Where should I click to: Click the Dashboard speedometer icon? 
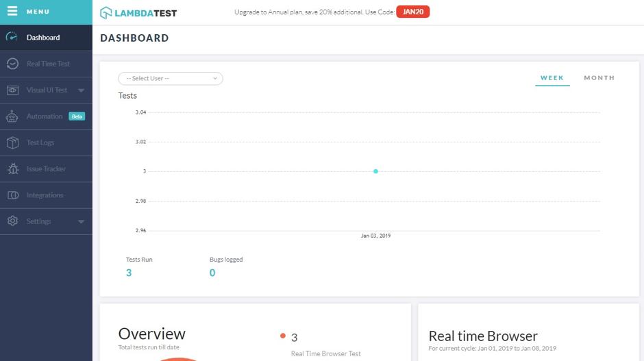click(x=12, y=37)
